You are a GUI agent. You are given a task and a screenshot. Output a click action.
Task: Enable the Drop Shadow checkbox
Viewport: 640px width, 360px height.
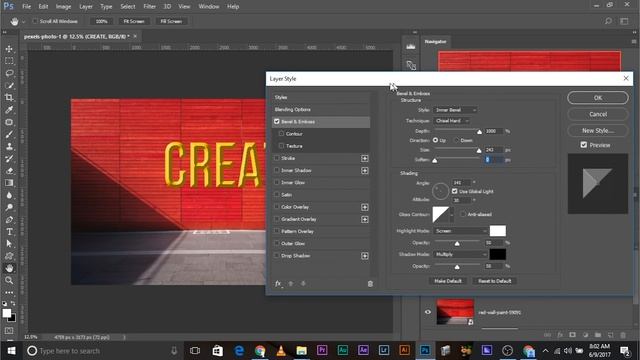[x=277, y=256]
